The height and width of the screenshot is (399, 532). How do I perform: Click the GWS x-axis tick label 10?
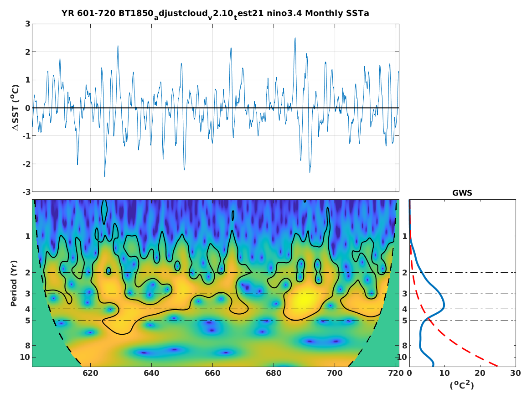tap(444, 373)
